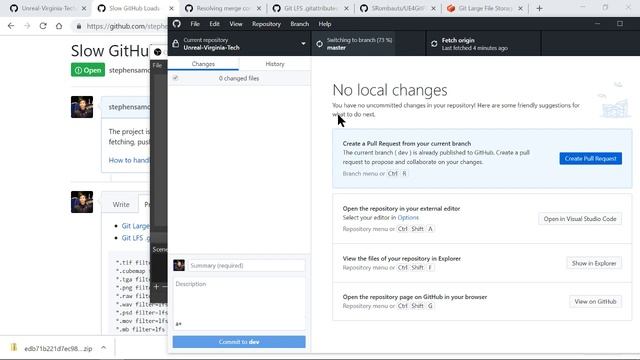Viewport: 640px width, 360px height.
Task: Toggle the select all changed files checkbox
Action: click(176, 78)
